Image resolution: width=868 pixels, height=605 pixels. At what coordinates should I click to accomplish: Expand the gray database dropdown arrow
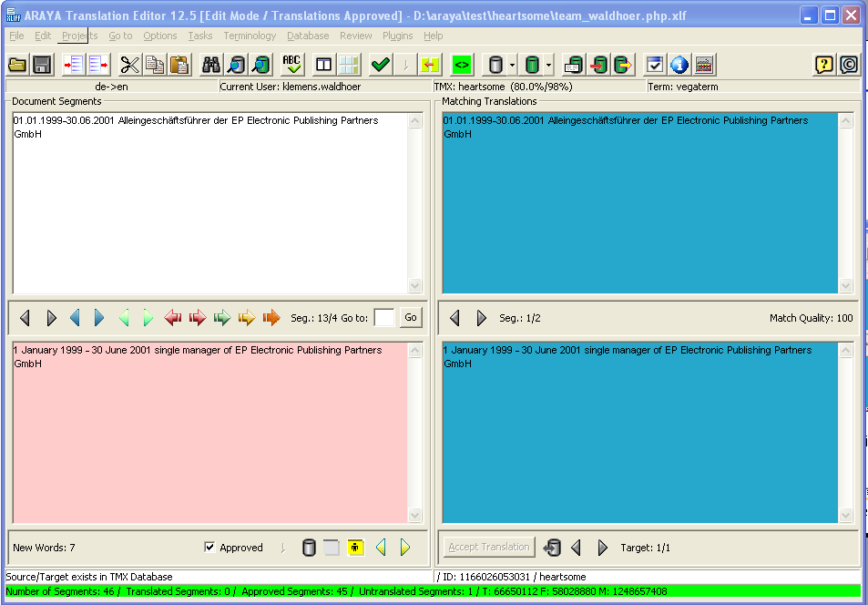(x=513, y=66)
